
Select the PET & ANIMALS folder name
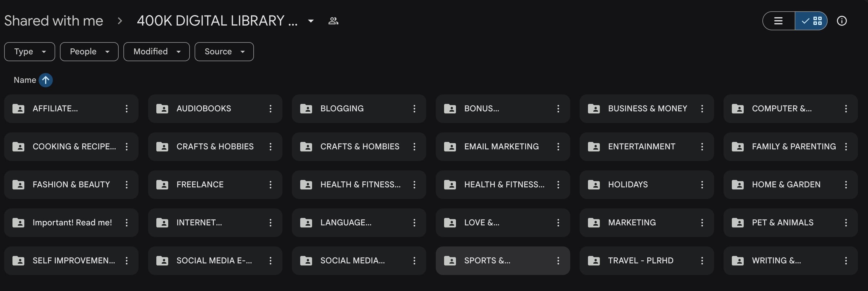tap(783, 223)
